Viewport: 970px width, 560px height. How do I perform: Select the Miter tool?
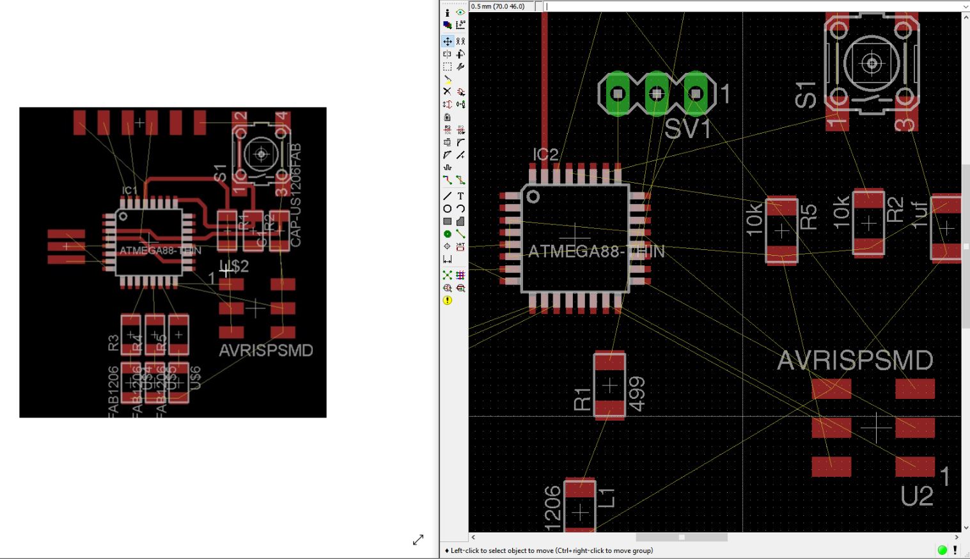(x=460, y=142)
